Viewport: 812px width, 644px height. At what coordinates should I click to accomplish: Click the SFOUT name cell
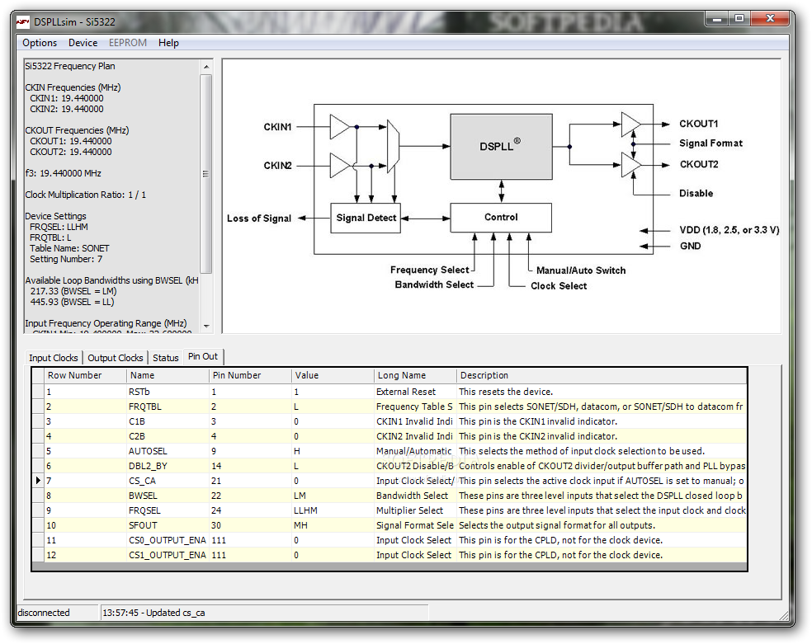[168, 525]
